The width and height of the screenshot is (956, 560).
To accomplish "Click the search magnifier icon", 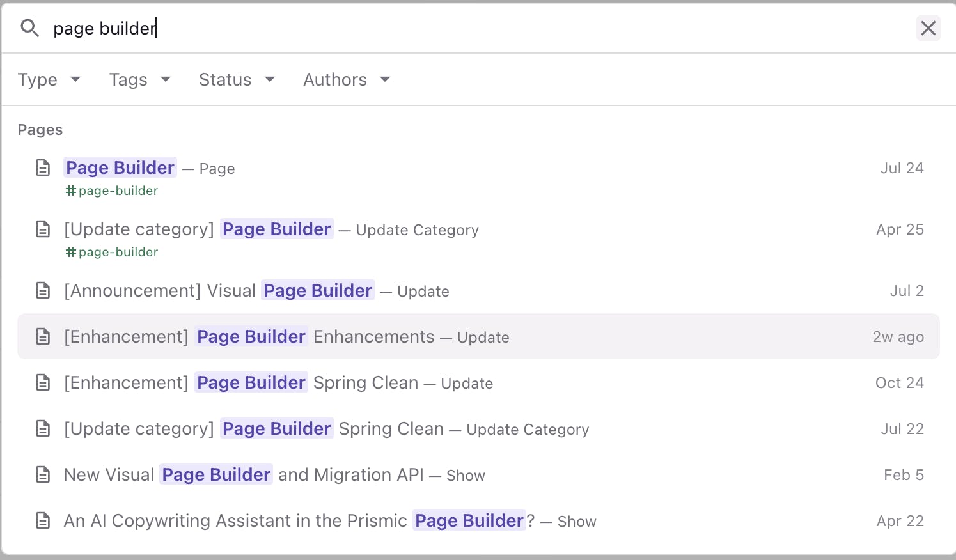I will (x=30, y=28).
